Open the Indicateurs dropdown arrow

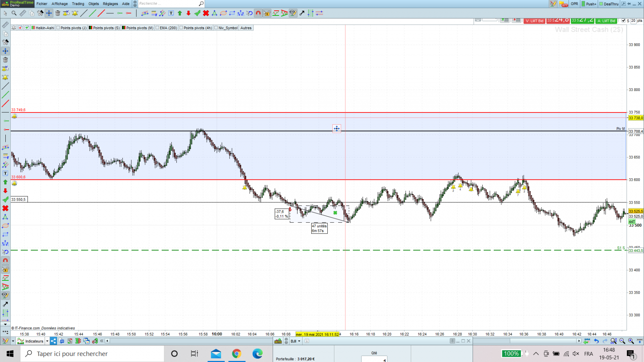pyautogui.click(x=47, y=341)
